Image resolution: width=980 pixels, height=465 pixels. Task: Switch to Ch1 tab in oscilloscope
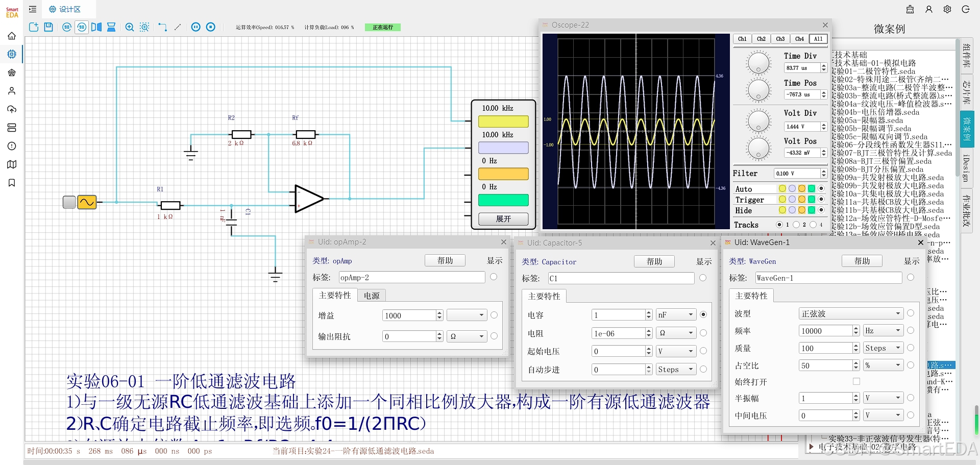point(742,39)
